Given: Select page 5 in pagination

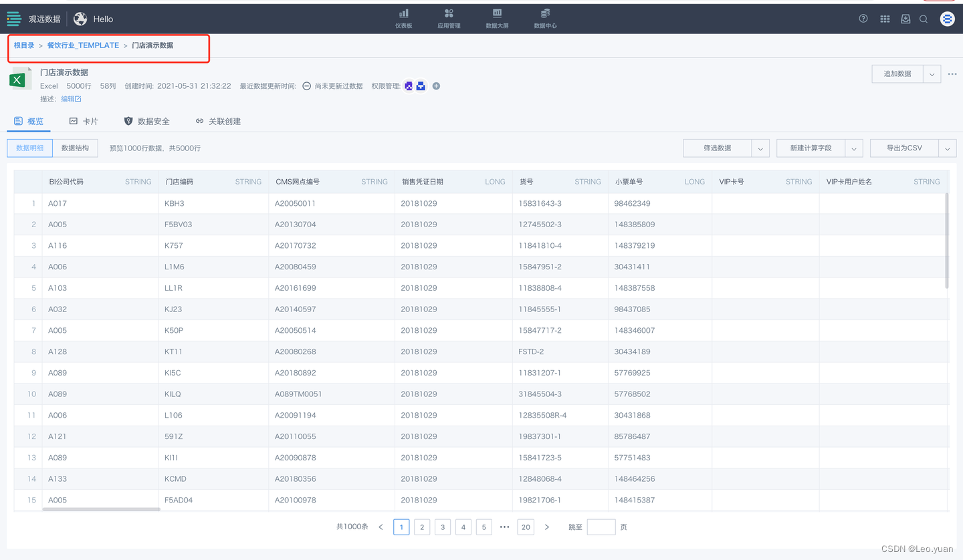Looking at the screenshot, I should click(484, 527).
